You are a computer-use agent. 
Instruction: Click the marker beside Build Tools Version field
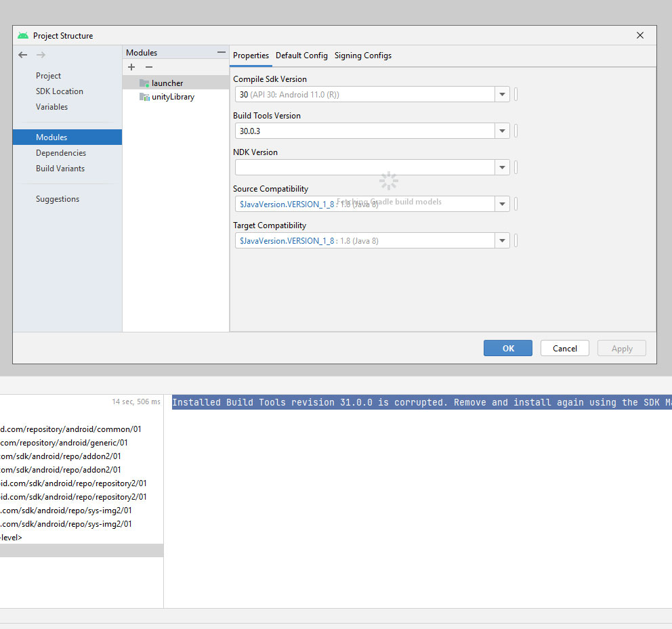(516, 131)
